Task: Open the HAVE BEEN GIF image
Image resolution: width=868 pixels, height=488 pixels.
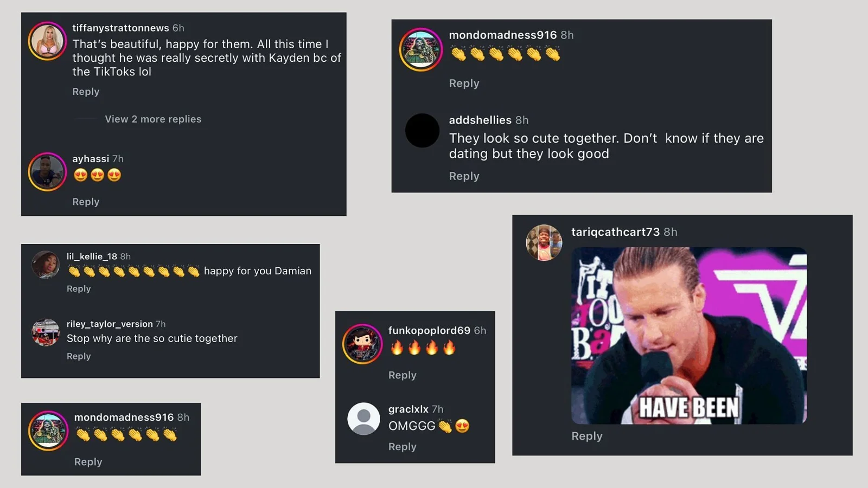Action: (689, 336)
